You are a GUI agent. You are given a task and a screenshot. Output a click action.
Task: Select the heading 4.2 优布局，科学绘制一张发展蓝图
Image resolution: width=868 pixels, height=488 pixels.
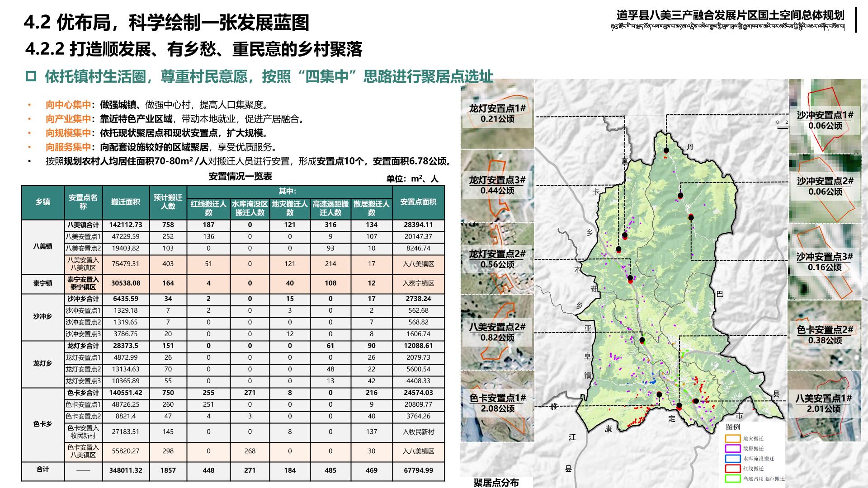[x=166, y=22]
